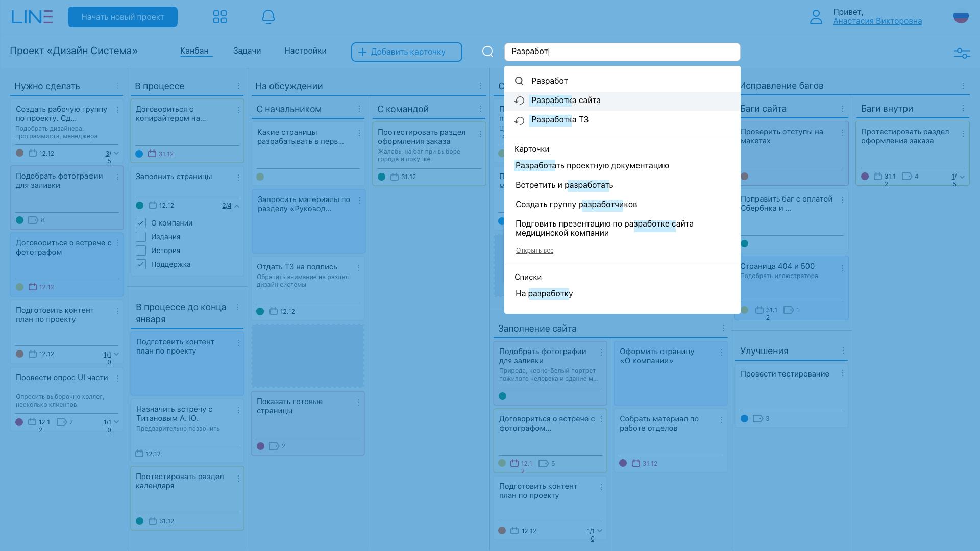Click into the search field with «Разработ»
980x551 pixels.
622,52
